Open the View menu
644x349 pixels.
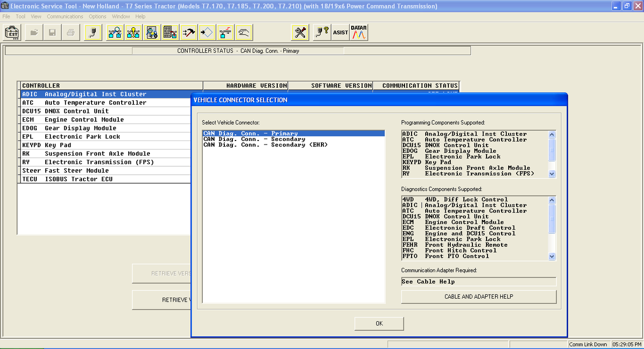pyautogui.click(x=36, y=17)
